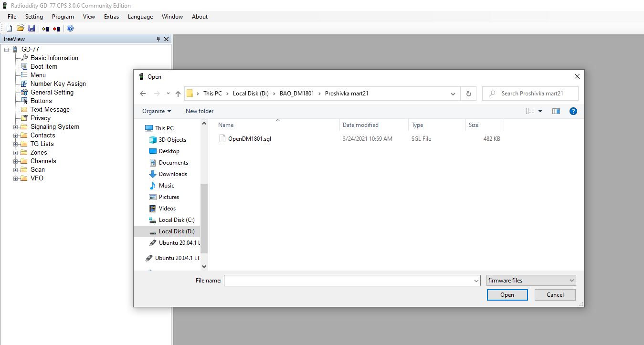Expand the Zones tree node
644x345 pixels.
(x=15, y=153)
